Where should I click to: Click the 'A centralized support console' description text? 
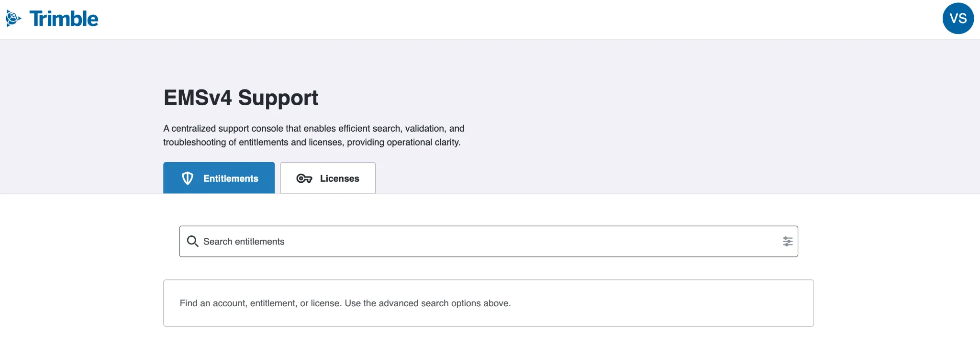[x=314, y=135]
